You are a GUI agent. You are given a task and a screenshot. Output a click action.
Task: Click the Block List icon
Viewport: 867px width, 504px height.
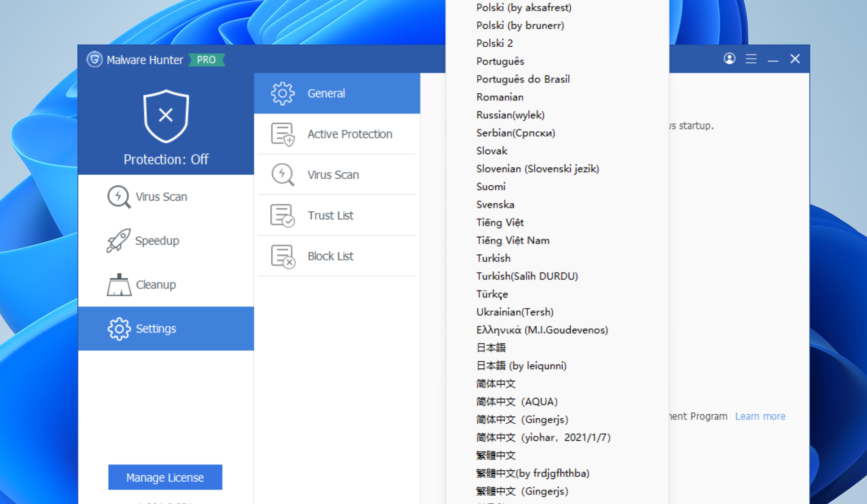[x=283, y=256]
